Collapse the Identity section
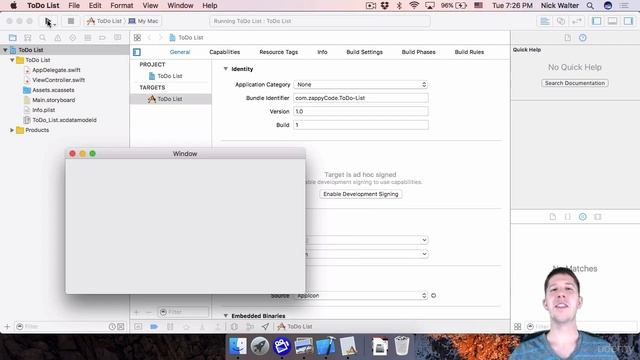The height and width of the screenshot is (360, 640). pos(225,69)
